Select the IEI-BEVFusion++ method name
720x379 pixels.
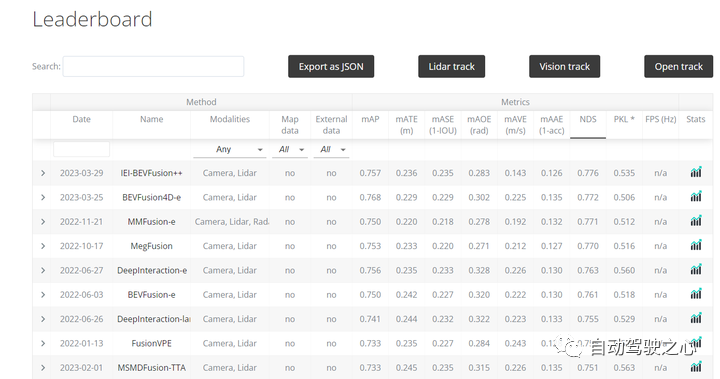152,173
